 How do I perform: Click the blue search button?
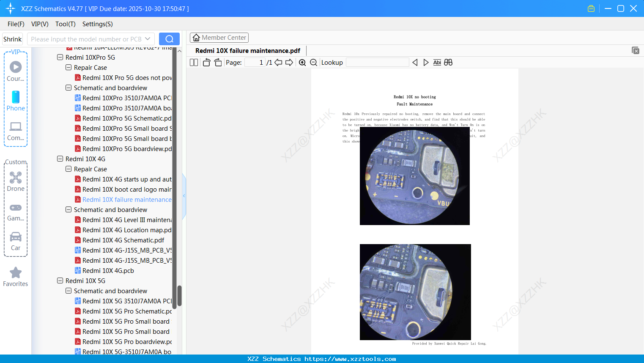click(169, 39)
